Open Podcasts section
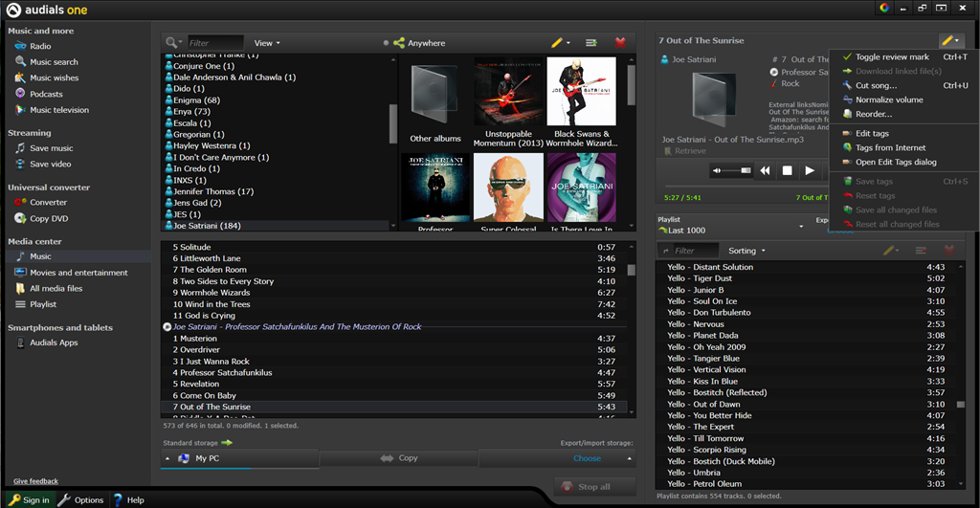 point(46,94)
